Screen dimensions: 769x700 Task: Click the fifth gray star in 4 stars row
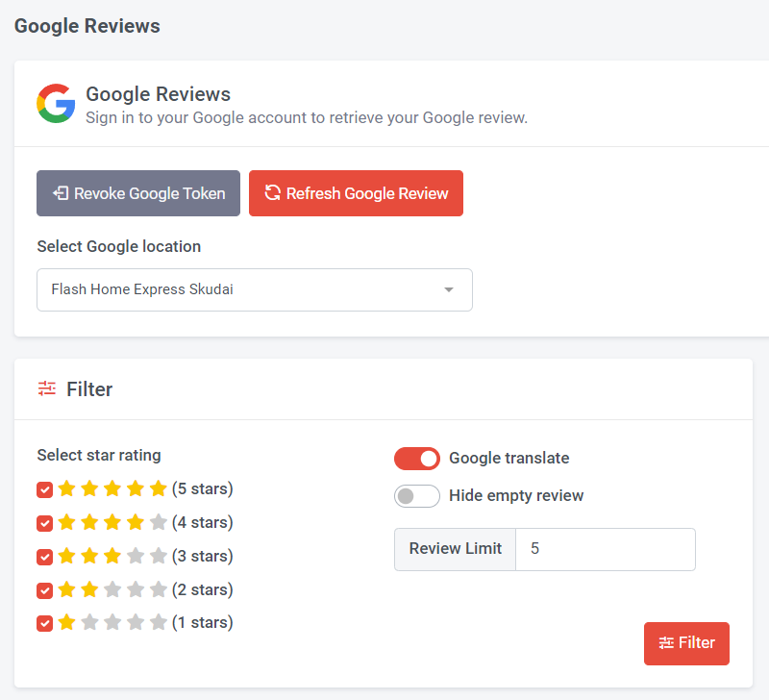(159, 522)
